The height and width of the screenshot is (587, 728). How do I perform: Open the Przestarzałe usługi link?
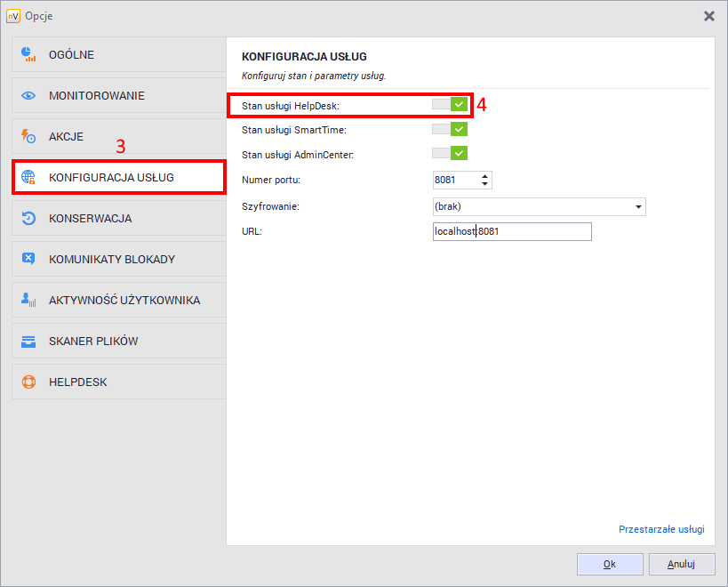tap(660, 529)
